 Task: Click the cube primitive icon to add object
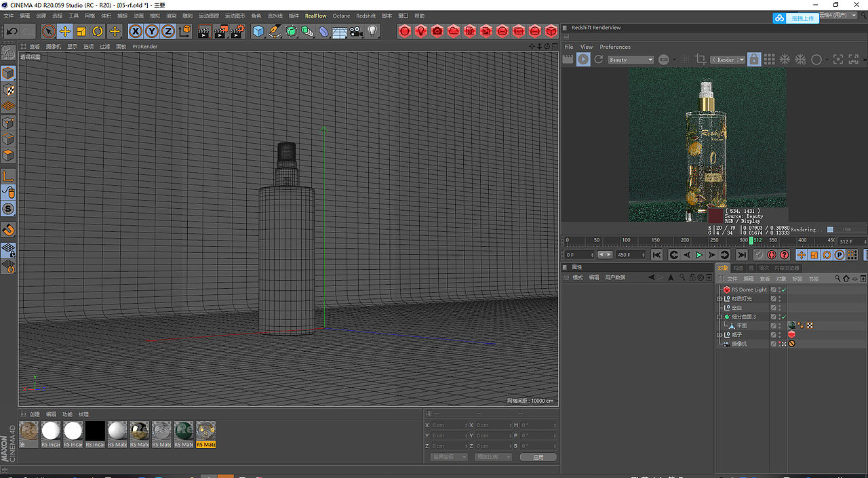pyautogui.click(x=258, y=31)
